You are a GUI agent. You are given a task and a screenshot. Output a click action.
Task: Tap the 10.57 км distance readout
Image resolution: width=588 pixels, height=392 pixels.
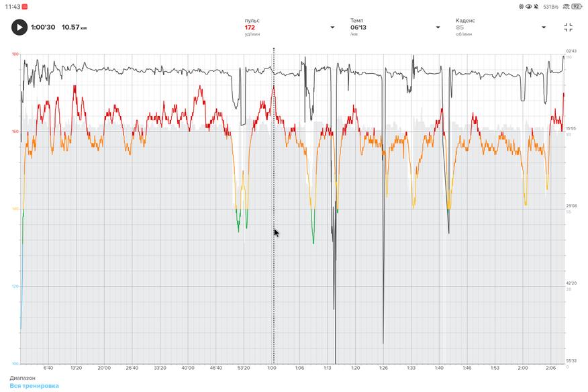click(74, 28)
